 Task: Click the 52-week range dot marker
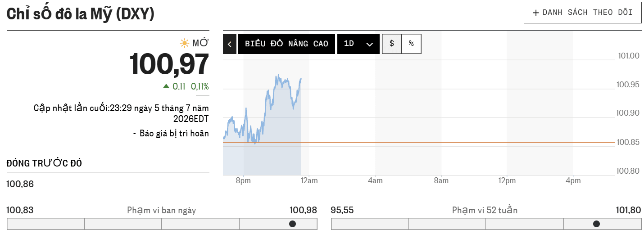[x=596, y=224]
